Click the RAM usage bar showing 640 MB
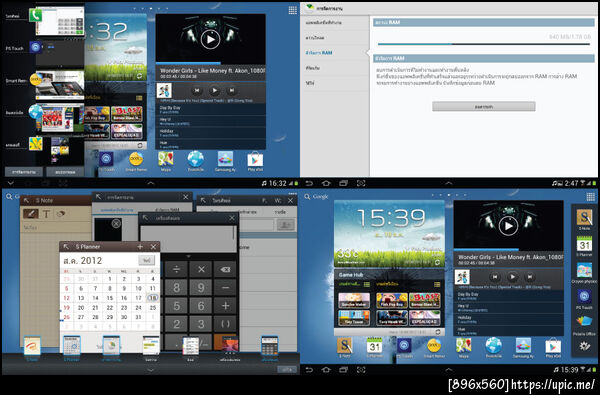The height and width of the screenshot is (395, 600). 484,44
